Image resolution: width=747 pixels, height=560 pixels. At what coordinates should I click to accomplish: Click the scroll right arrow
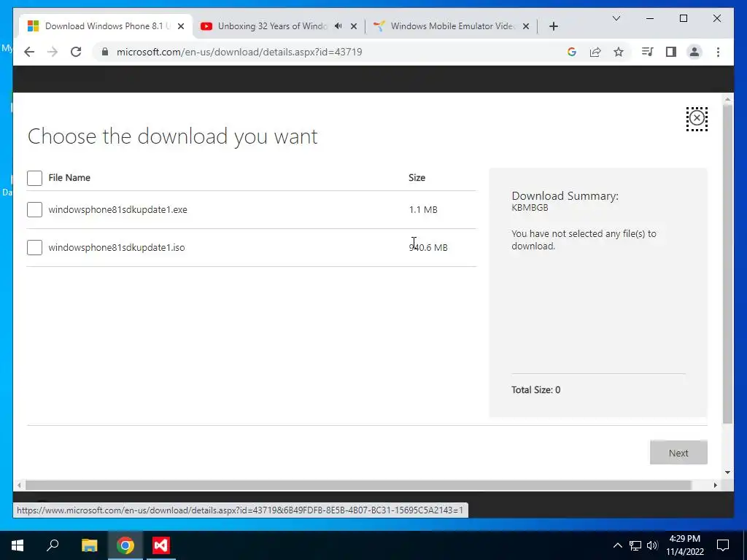(715, 485)
